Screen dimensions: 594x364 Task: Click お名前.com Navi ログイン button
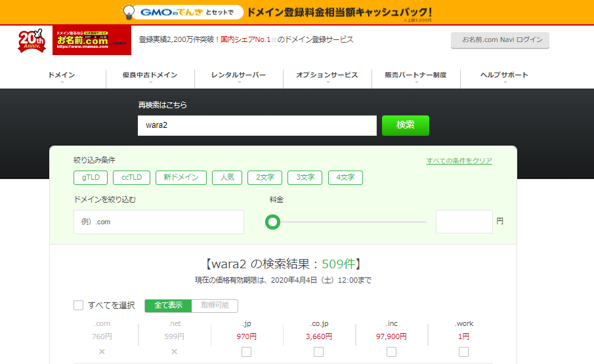point(499,40)
